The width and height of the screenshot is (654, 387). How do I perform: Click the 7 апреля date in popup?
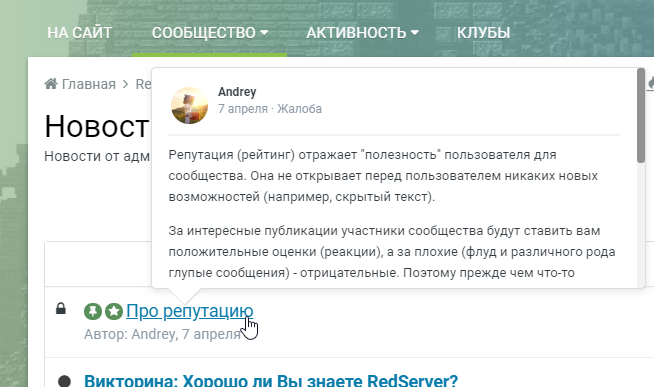click(x=243, y=109)
